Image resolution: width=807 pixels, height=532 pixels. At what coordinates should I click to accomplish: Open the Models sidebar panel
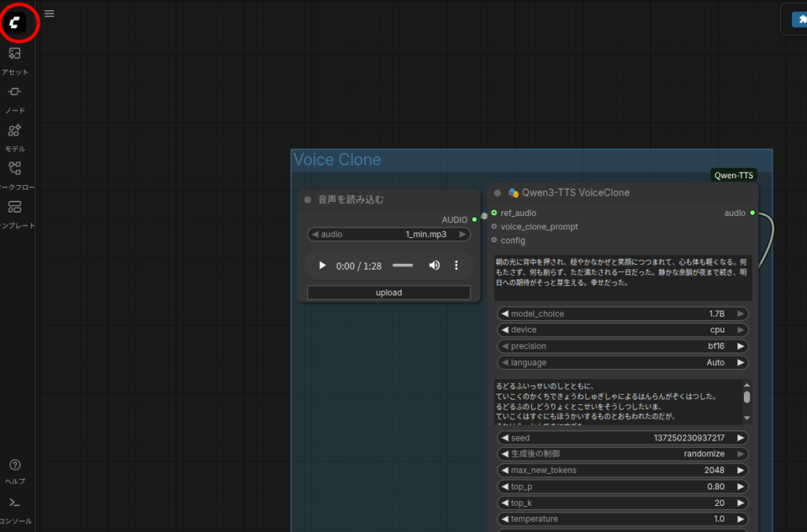click(15, 136)
